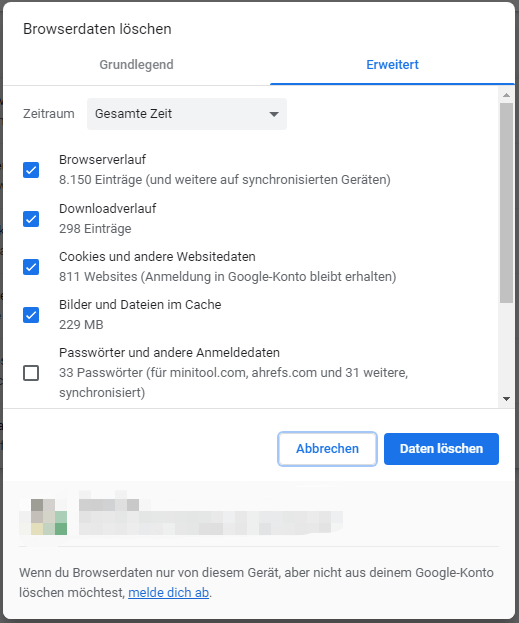Click the Zeitraum dropdown arrow

click(x=273, y=114)
